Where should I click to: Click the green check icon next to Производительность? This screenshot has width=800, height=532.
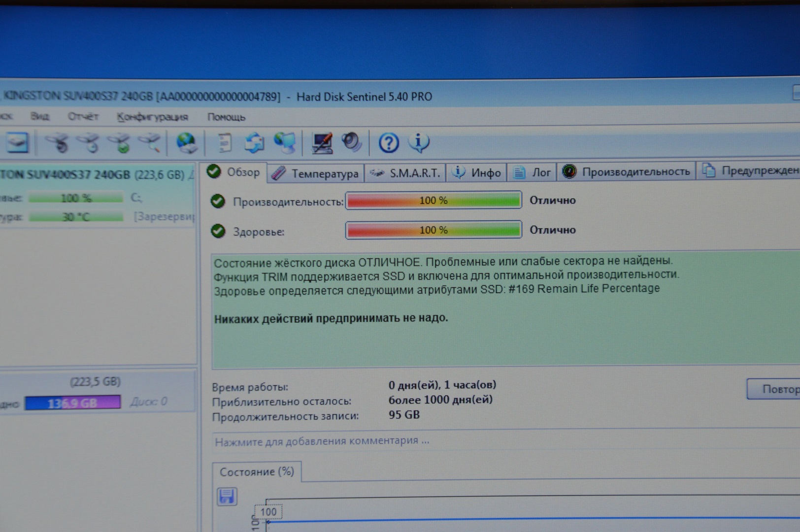click(218, 201)
